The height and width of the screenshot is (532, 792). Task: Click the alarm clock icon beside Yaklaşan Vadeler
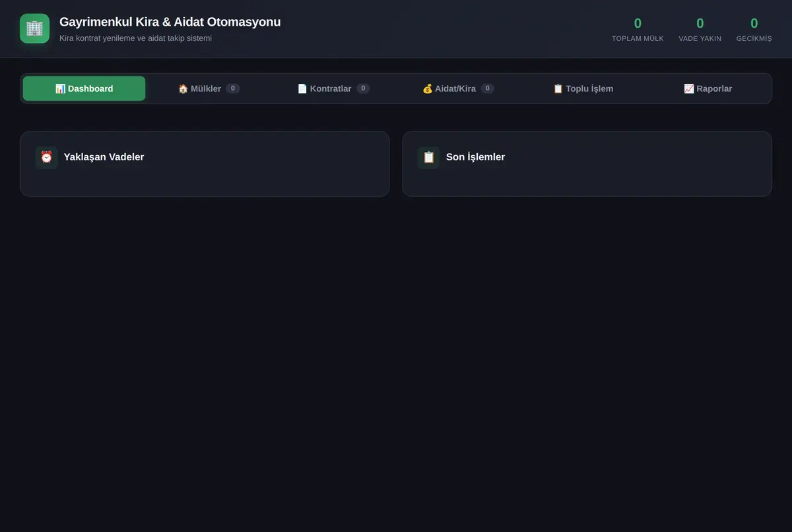click(x=46, y=157)
